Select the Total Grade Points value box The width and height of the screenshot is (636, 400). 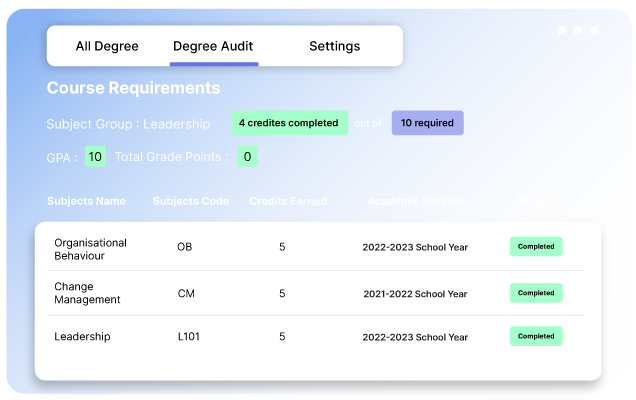(247, 157)
